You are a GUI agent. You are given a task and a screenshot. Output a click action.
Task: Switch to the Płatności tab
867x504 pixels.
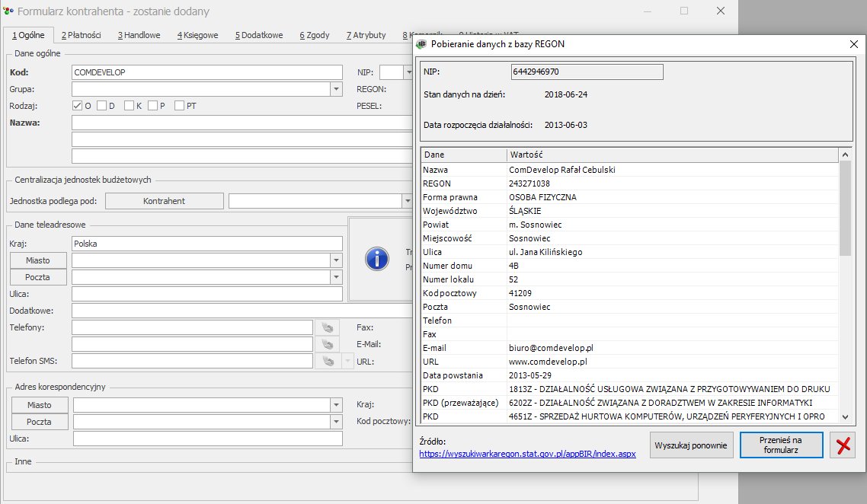point(80,35)
